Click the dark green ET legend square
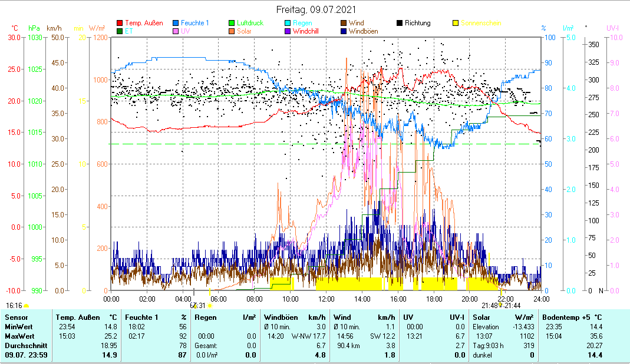630x364 pixels. point(120,31)
